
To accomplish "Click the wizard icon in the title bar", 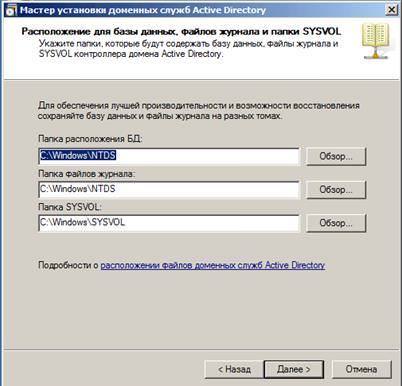I will tap(11, 10).
